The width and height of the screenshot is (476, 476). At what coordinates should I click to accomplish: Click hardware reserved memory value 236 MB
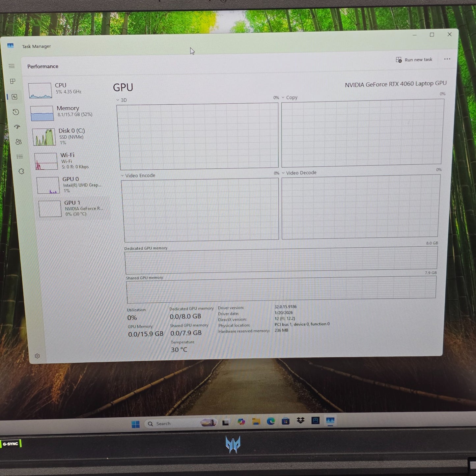281,330
